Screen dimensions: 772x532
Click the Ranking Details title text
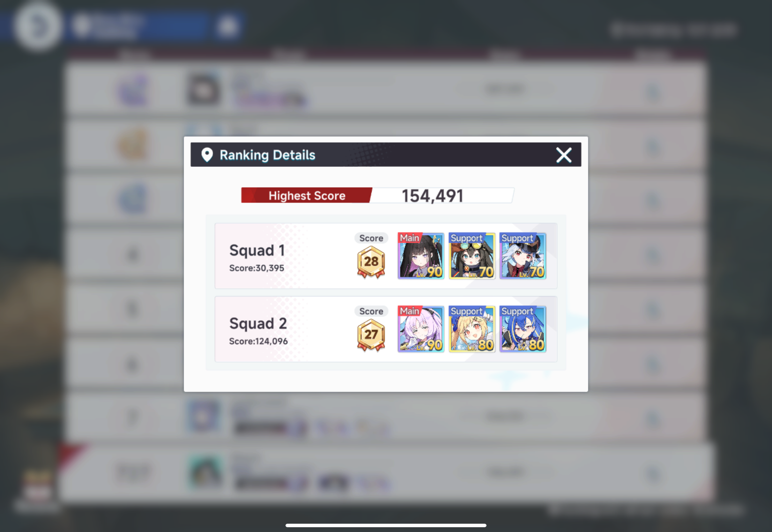[x=267, y=155]
